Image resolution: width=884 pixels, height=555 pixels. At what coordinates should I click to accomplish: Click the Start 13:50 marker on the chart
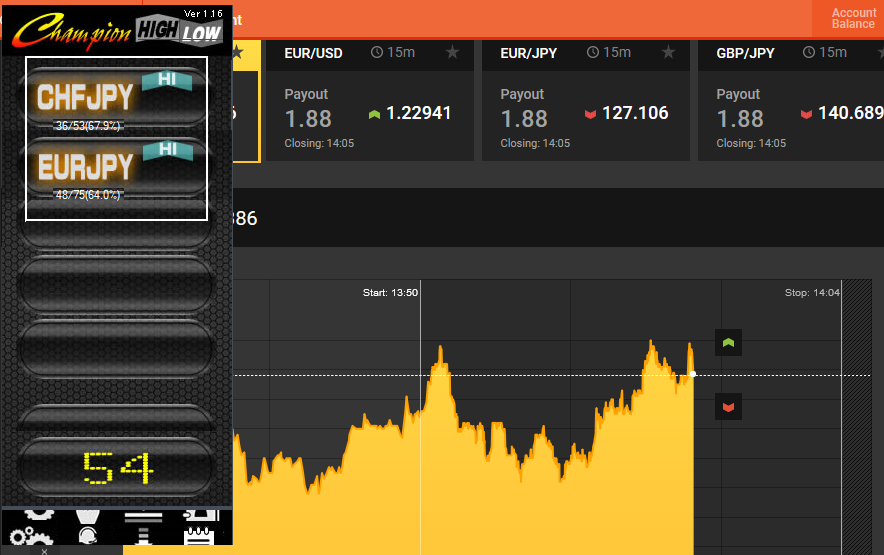pyautogui.click(x=390, y=293)
